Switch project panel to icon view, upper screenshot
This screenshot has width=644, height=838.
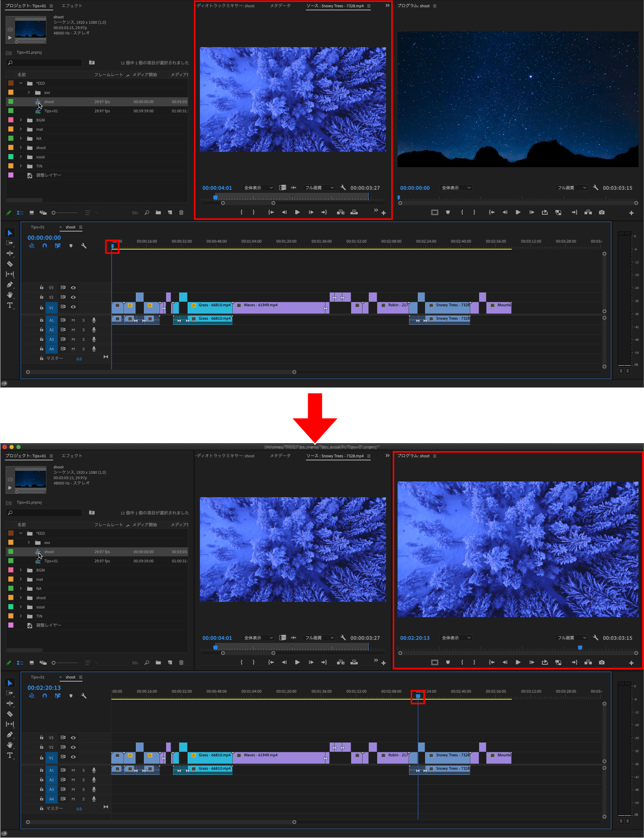pyautogui.click(x=32, y=212)
